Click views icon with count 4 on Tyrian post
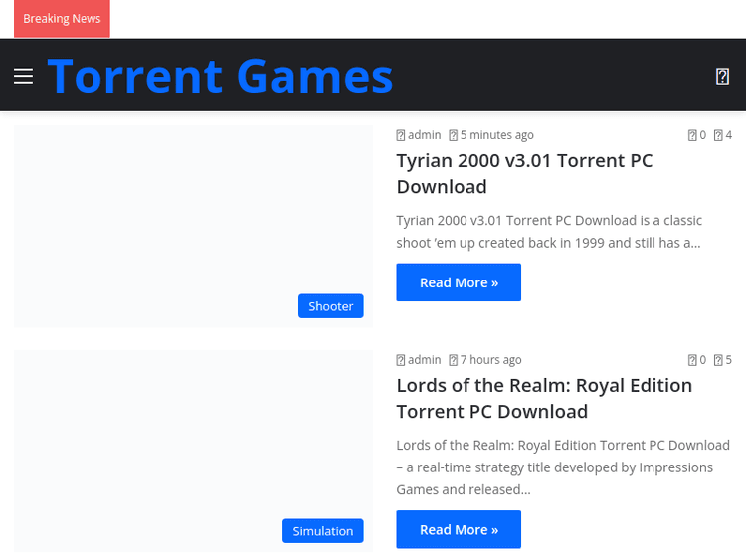 click(x=718, y=135)
